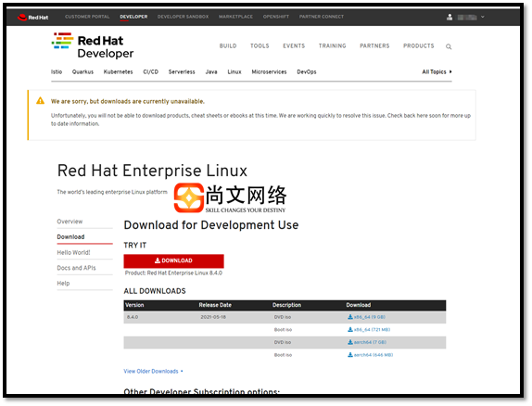Open the Help sidebar tab

pos(63,284)
